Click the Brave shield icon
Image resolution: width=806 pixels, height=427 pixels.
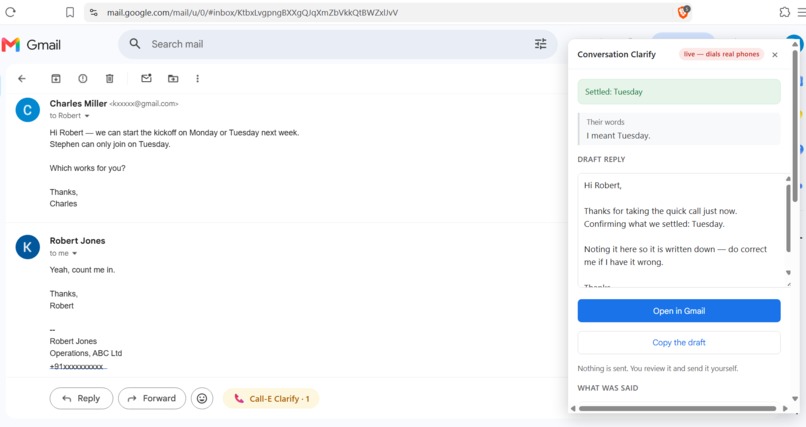(683, 12)
